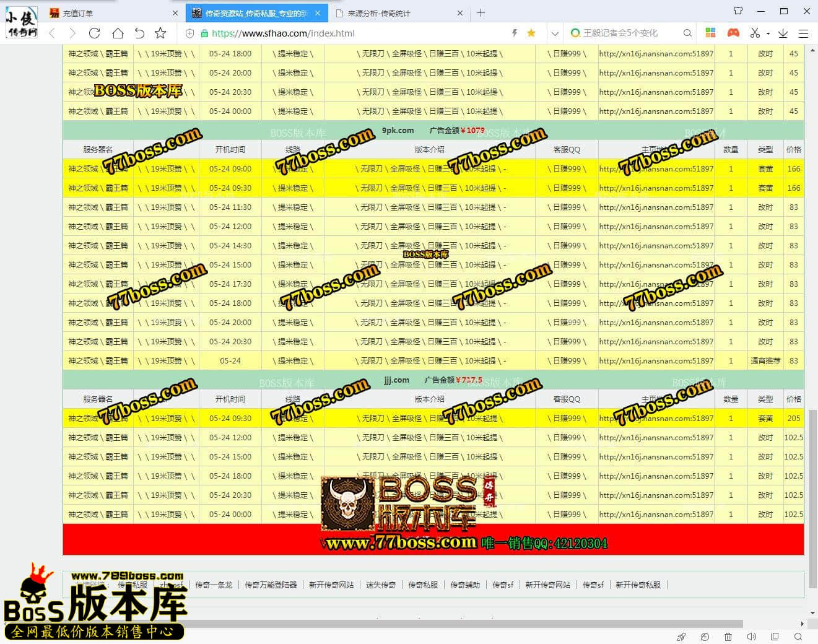Image resolution: width=818 pixels, height=644 pixels.
Task: Open the game controller icon in toolbar
Action: pos(733,33)
